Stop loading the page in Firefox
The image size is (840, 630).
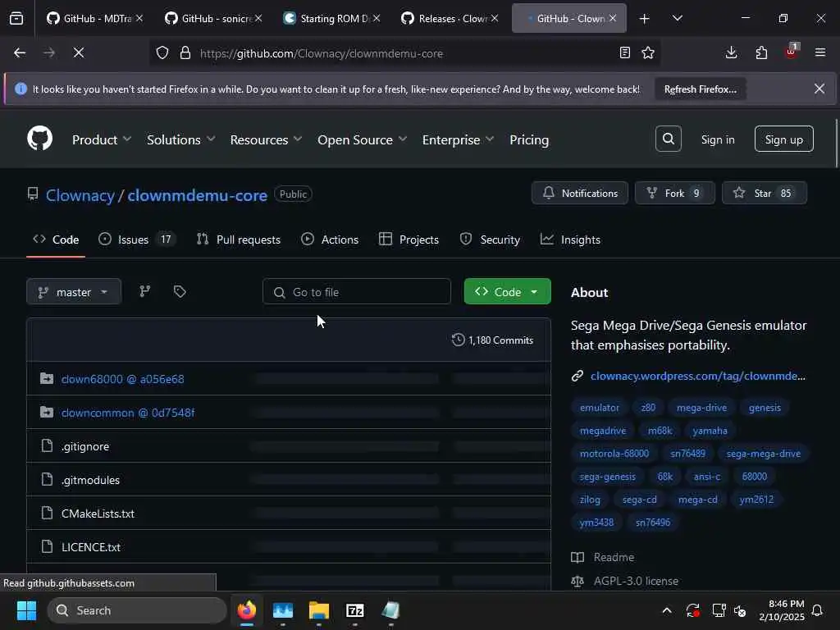[79, 52]
